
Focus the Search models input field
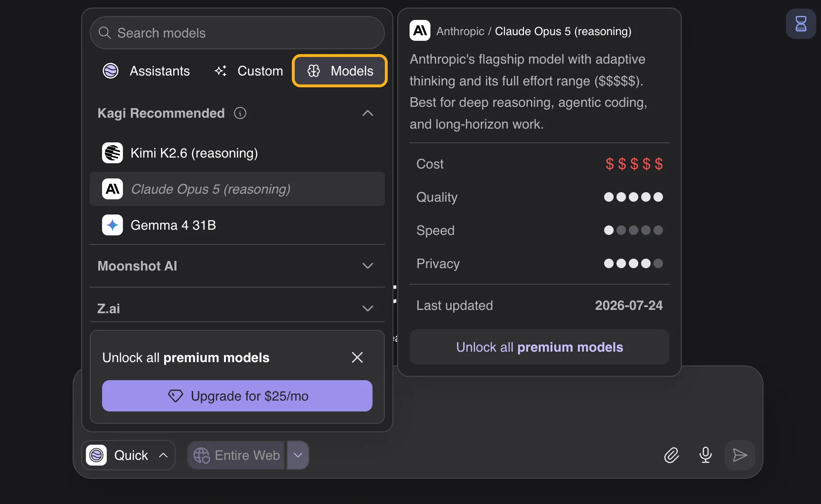(237, 33)
